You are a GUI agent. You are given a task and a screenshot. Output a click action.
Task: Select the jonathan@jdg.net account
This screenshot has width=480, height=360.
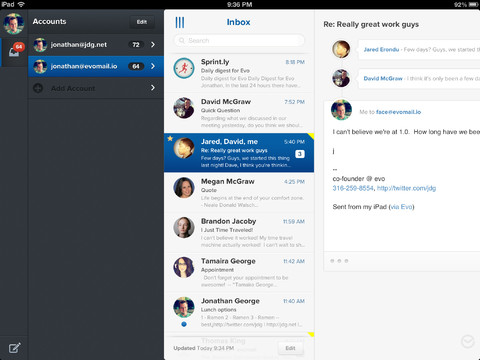96,45
